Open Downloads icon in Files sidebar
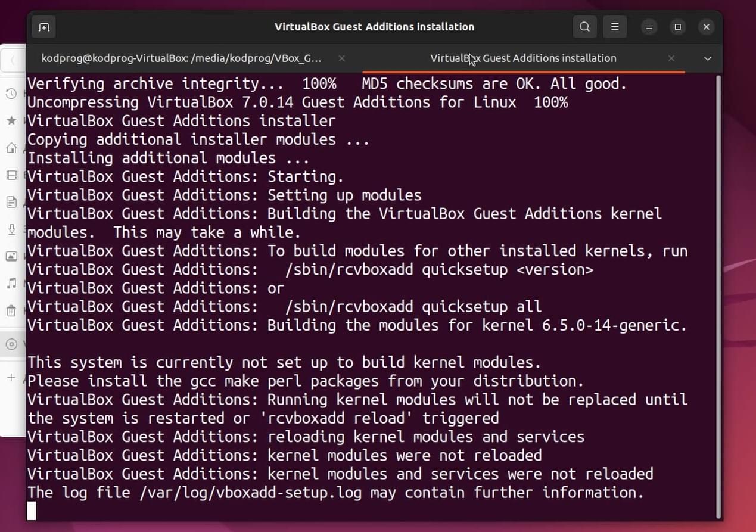The width and height of the screenshot is (756, 532). [x=11, y=229]
